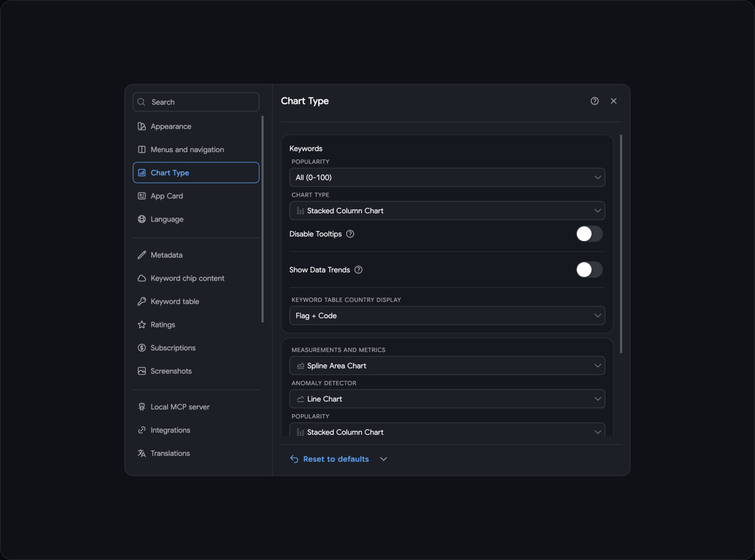Click the Integrations link icon
The image size is (755, 560).
click(x=142, y=430)
